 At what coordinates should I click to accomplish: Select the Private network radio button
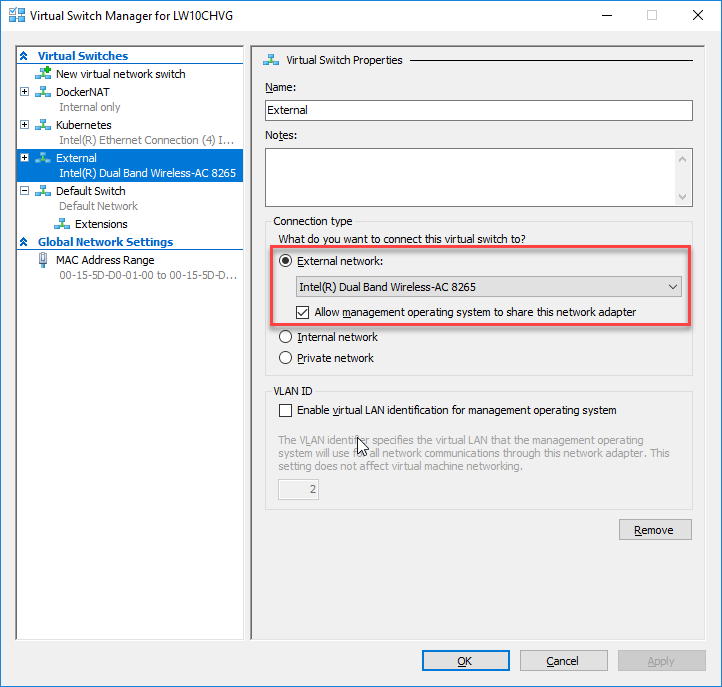tap(285, 358)
